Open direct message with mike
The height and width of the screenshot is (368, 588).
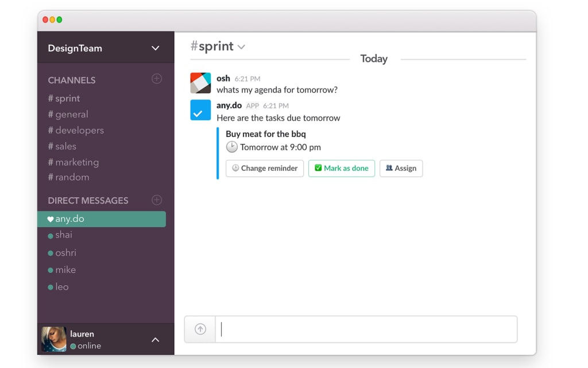coord(62,270)
